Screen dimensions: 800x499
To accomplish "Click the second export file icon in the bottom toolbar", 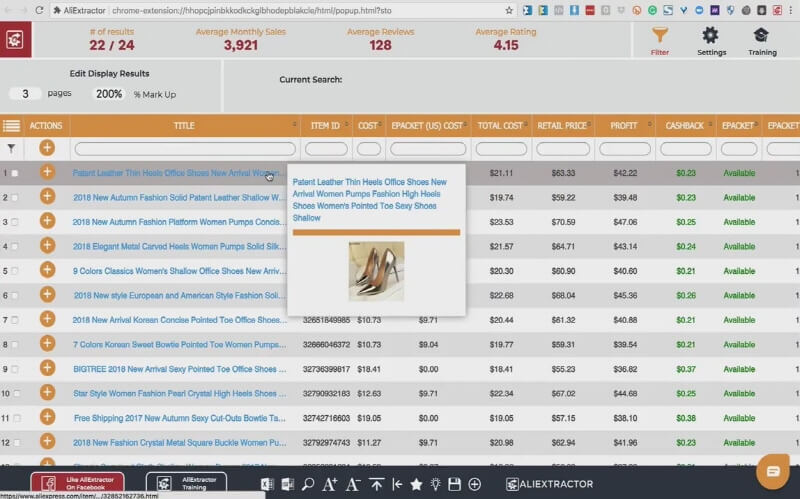I will coord(287,484).
